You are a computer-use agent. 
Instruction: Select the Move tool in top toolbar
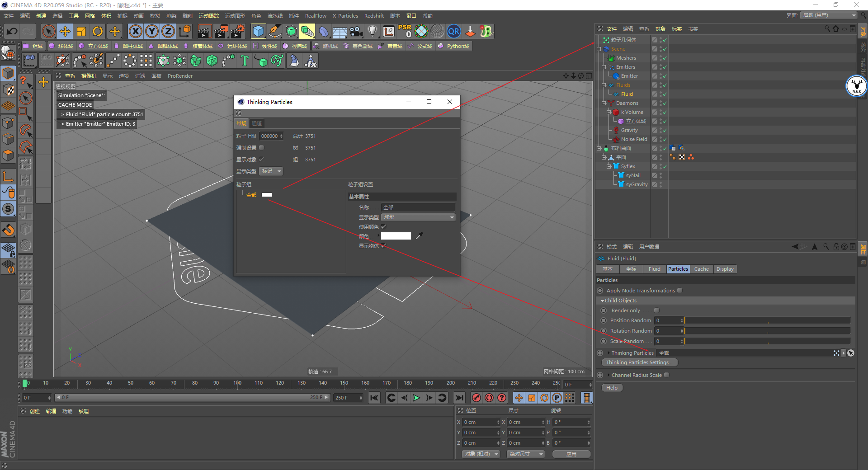click(x=65, y=31)
